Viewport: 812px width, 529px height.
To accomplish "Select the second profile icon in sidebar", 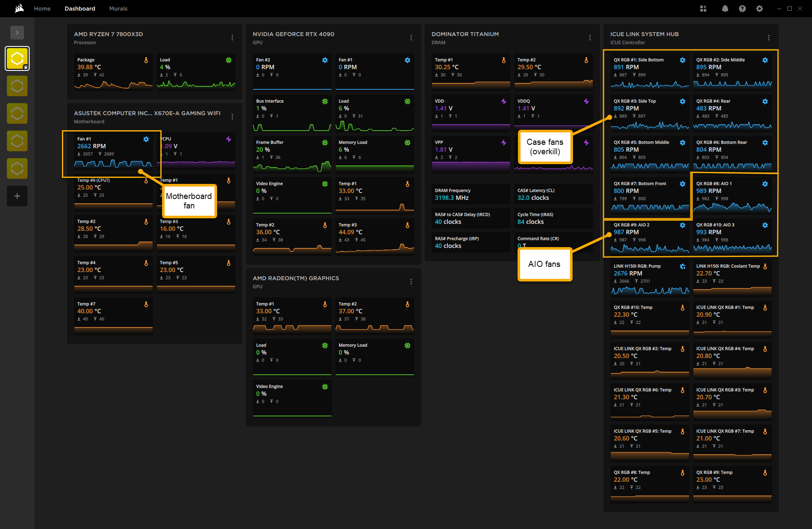I will point(17,86).
